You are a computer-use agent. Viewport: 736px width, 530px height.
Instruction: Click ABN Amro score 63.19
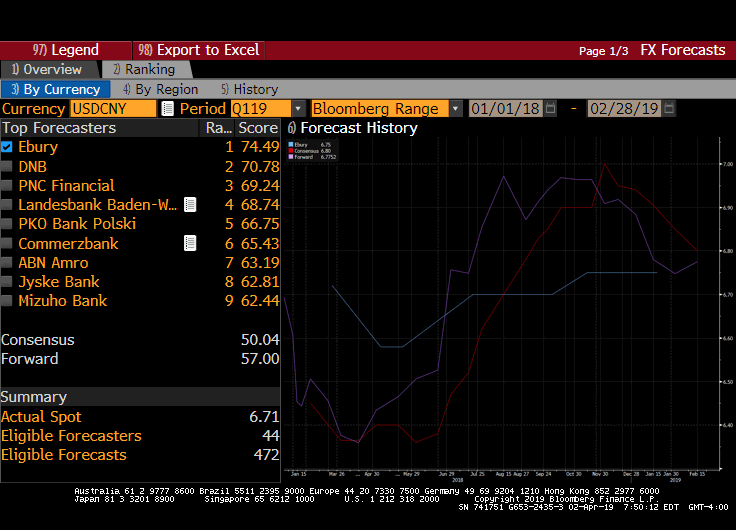[x=260, y=262]
